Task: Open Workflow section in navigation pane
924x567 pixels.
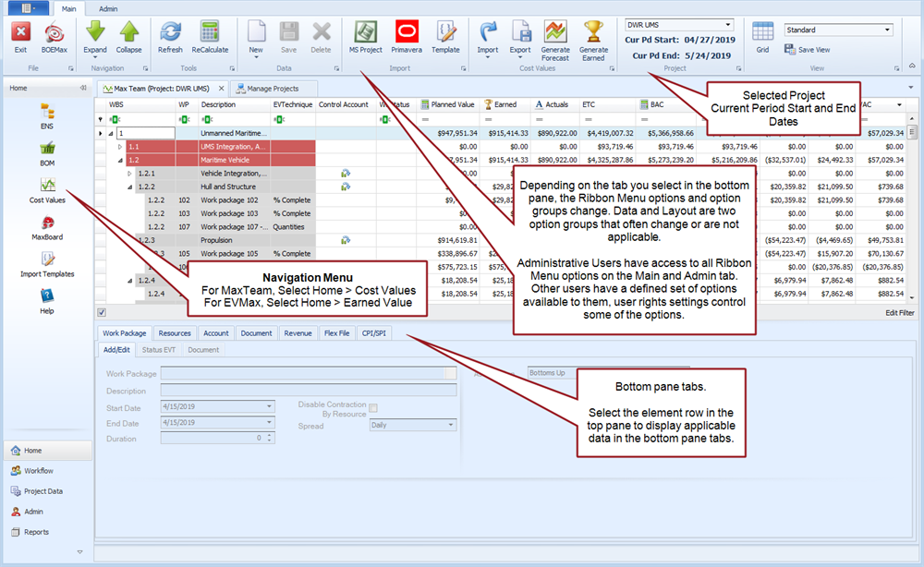Action: (x=39, y=471)
